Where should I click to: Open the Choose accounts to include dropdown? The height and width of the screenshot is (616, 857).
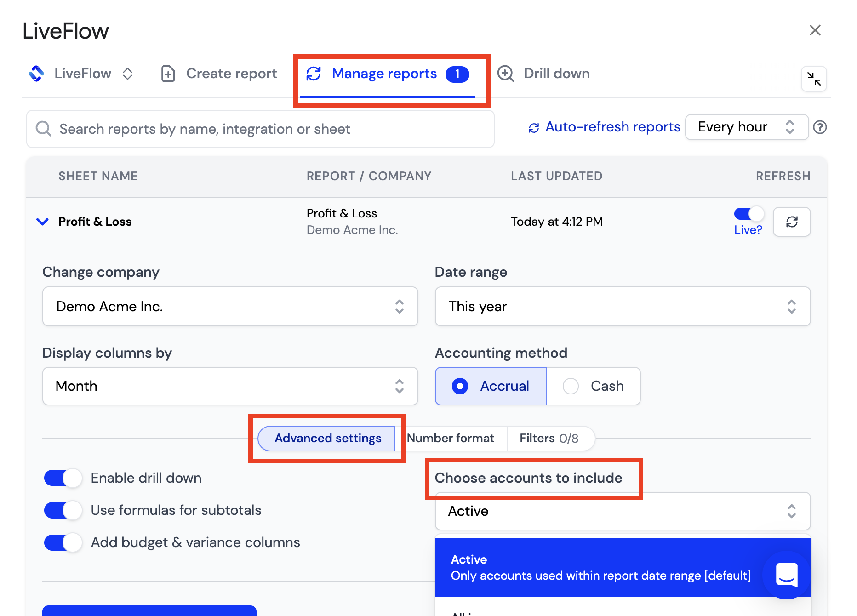pyautogui.click(x=623, y=511)
